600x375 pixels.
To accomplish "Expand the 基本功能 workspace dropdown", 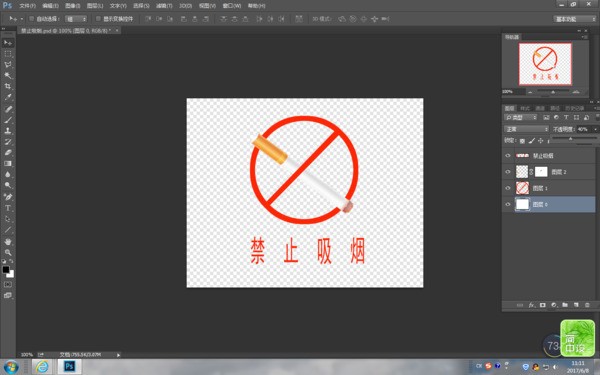I will click(574, 19).
